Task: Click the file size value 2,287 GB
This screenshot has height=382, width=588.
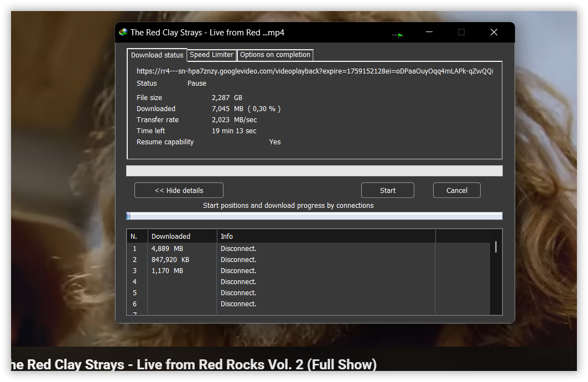Action: click(x=227, y=98)
